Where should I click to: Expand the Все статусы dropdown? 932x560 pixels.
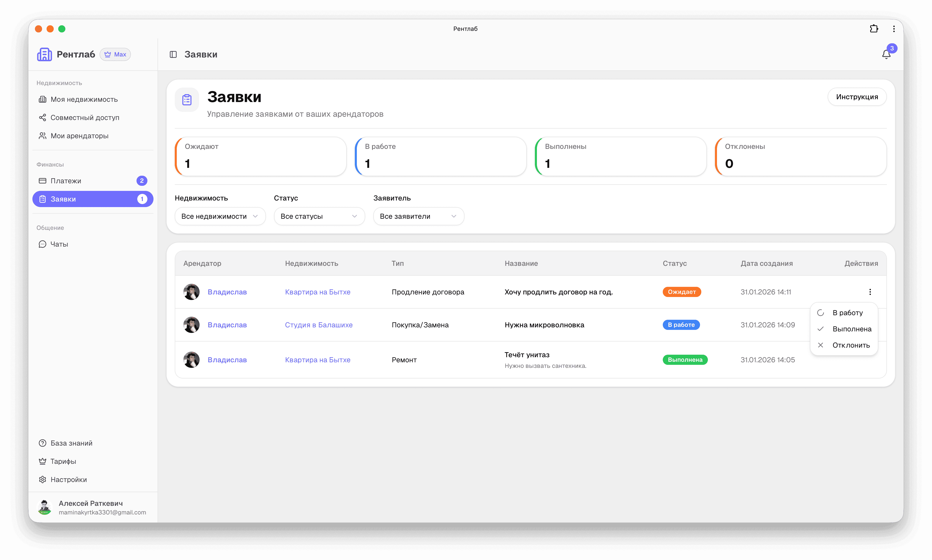pos(319,216)
